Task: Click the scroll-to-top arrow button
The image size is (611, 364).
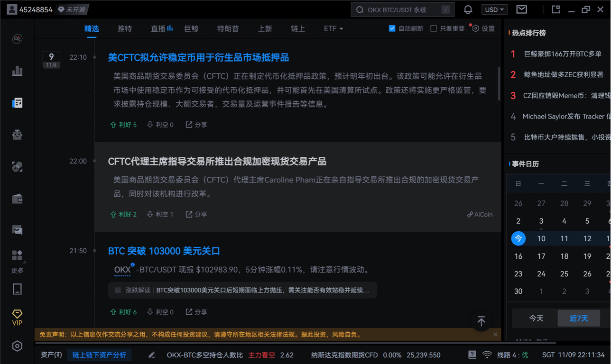Action: 481,321
